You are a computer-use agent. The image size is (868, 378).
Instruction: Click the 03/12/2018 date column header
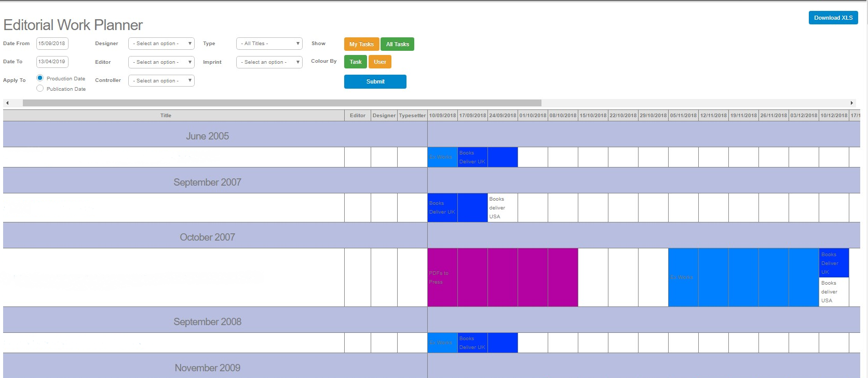point(804,115)
